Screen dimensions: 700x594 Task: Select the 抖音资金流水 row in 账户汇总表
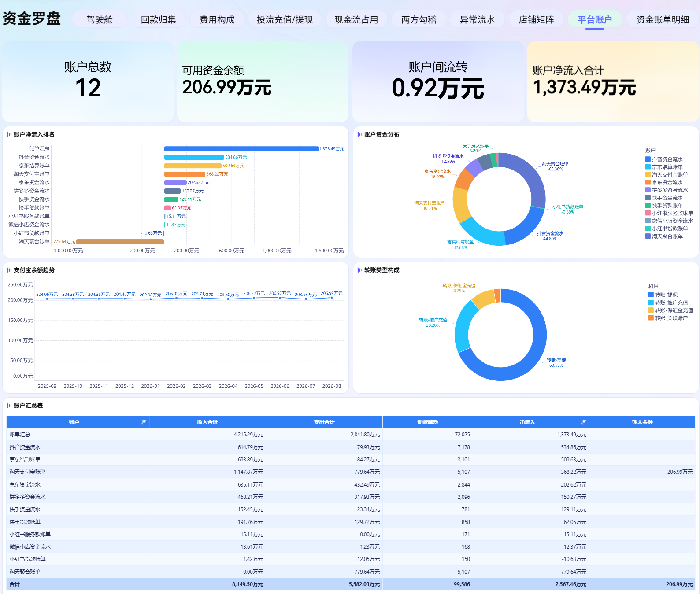[351, 447]
